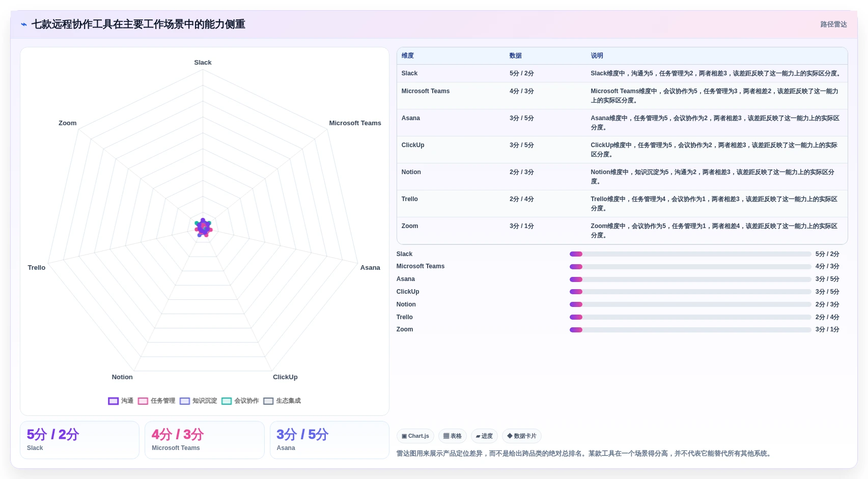Toggle the 生态集成 legend series
868x479 pixels.
point(282,401)
